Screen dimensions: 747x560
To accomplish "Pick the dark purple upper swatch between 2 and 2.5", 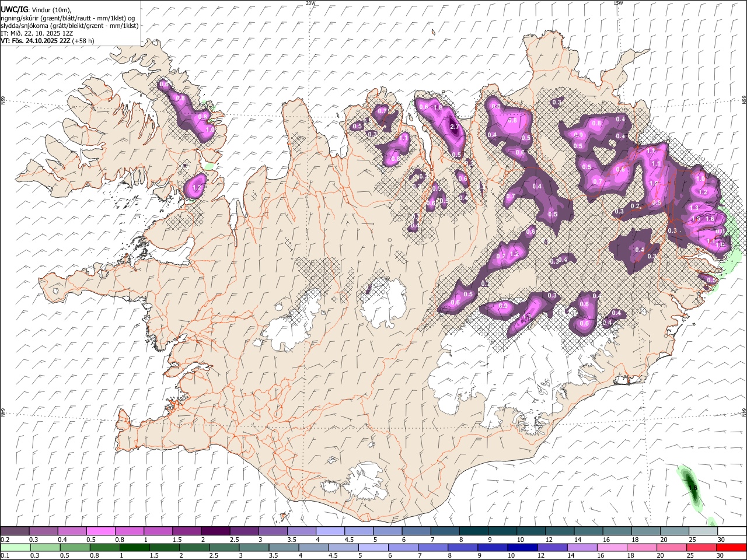I will [x=215, y=531].
